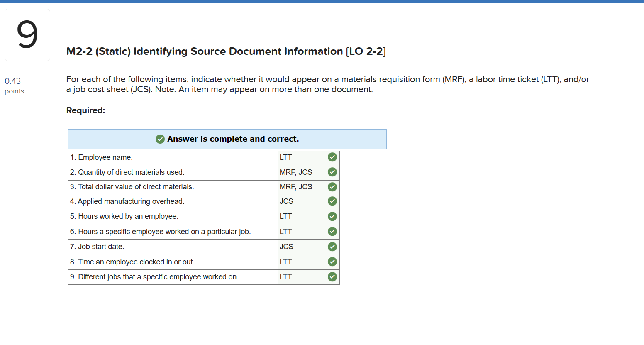Open the answer cell LTT for Employee name
This screenshot has width=644, height=345.
coord(309,157)
